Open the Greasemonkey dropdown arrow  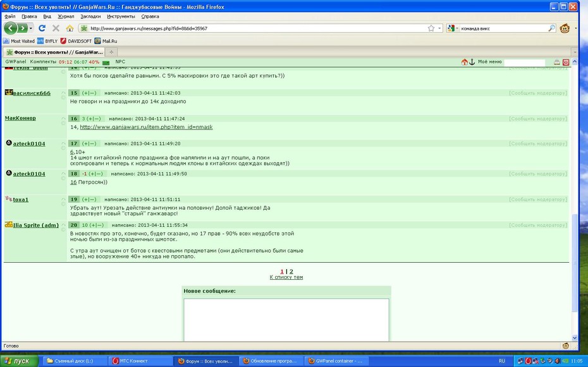(x=575, y=28)
